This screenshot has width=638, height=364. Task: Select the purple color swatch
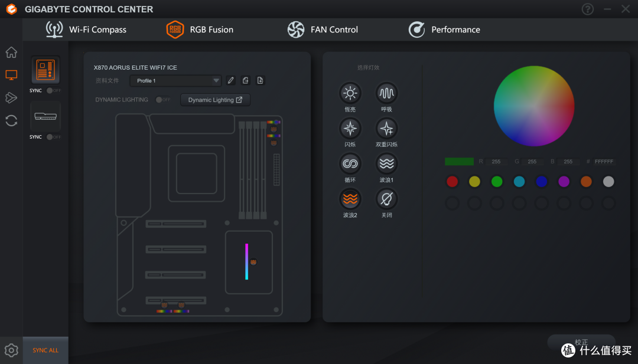(x=564, y=182)
